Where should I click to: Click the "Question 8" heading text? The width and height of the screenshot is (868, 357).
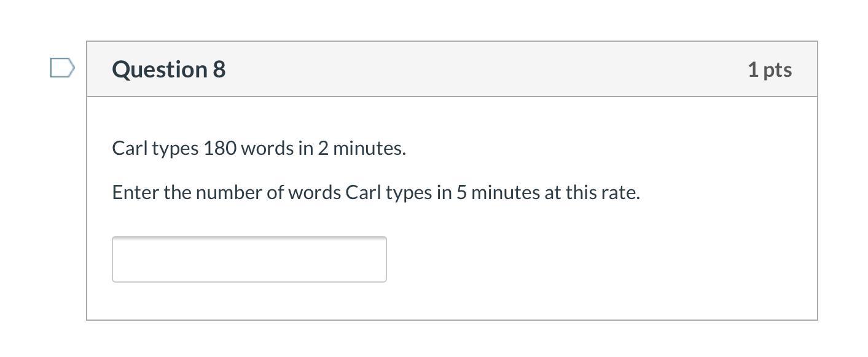click(168, 69)
